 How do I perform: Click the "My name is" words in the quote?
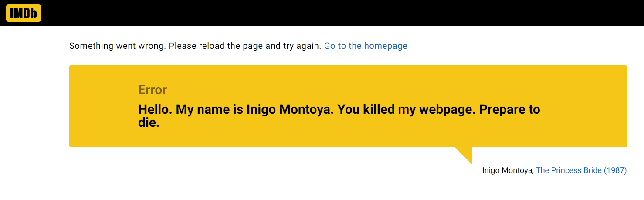point(210,109)
